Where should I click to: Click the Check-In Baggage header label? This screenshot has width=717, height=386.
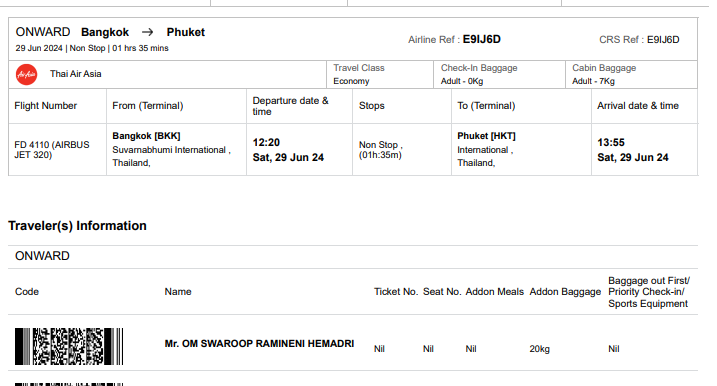tap(479, 68)
